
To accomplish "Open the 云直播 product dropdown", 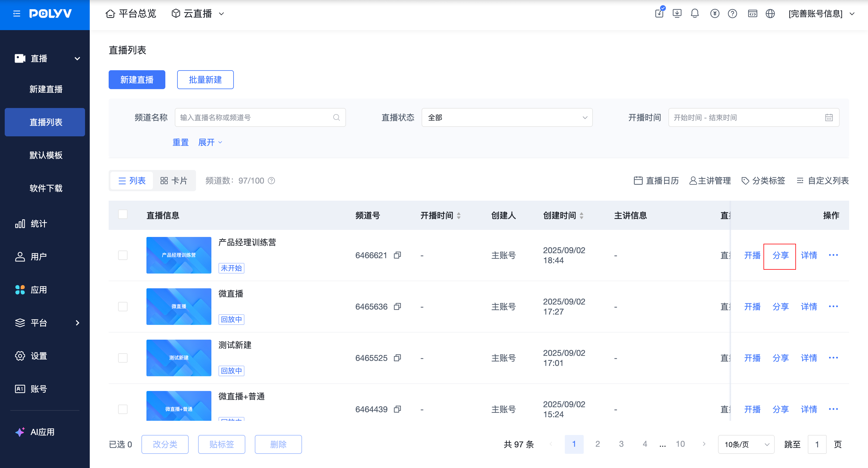I will click(198, 14).
